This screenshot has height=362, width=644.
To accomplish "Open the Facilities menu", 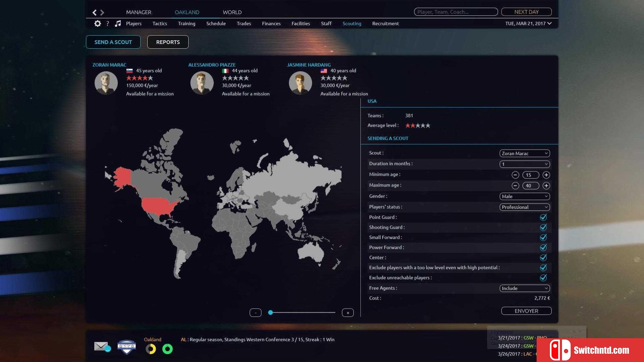I will click(301, 23).
